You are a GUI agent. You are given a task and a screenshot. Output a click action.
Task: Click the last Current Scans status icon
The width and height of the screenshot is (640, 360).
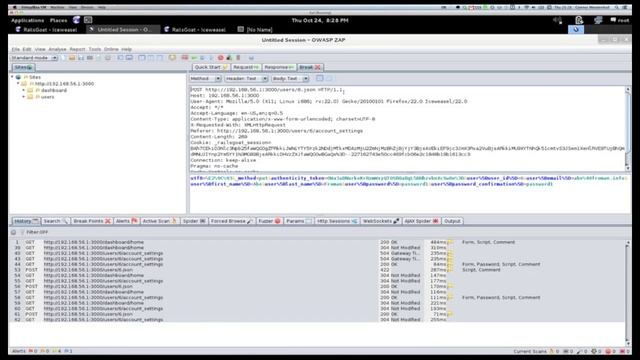[623, 351]
